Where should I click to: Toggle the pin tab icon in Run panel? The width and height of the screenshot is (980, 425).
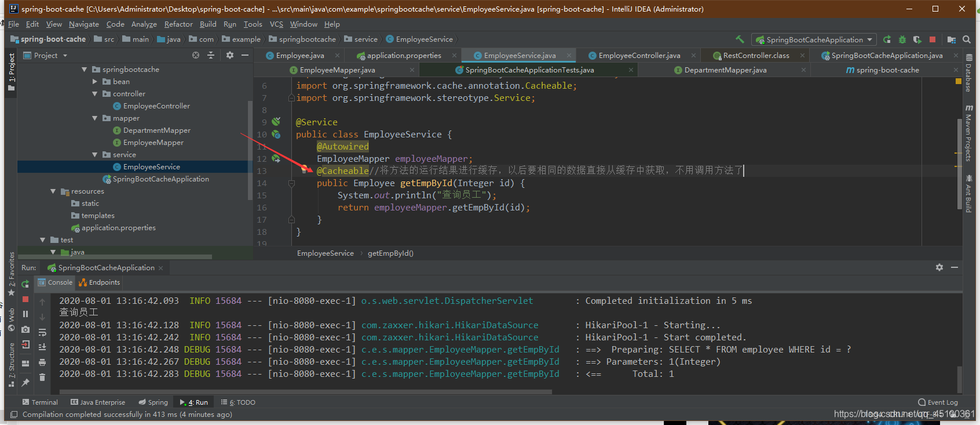tap(25, 383)
